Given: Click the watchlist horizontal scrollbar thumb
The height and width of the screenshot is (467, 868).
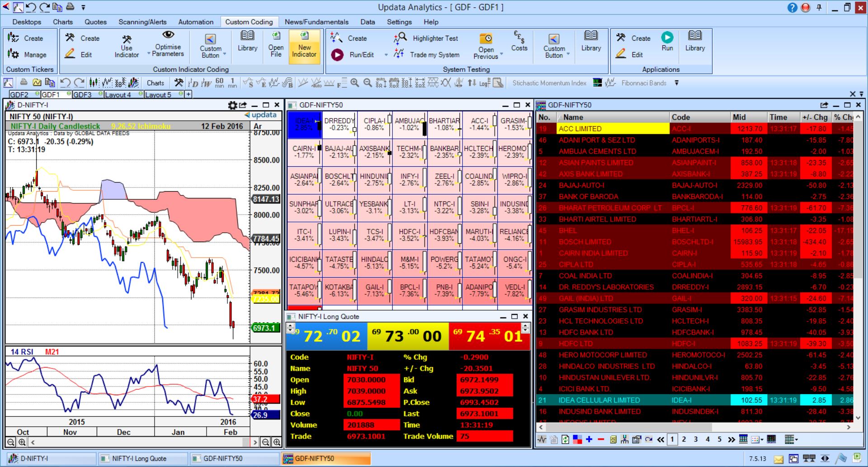Looking at the screenshot, I should [629, 427].
